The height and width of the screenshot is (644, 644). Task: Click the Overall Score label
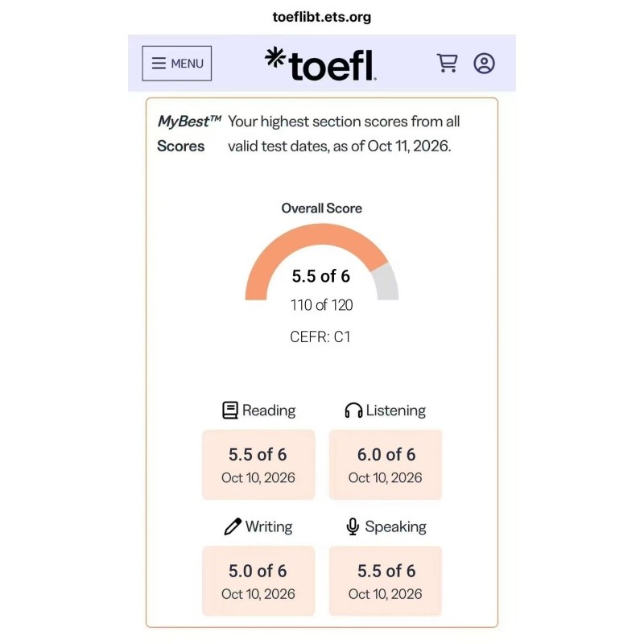coord(321,208)
